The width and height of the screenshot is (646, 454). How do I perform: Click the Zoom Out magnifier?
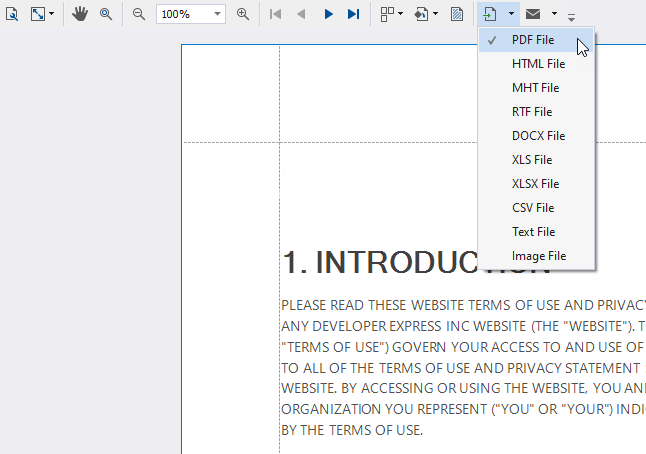139,14
